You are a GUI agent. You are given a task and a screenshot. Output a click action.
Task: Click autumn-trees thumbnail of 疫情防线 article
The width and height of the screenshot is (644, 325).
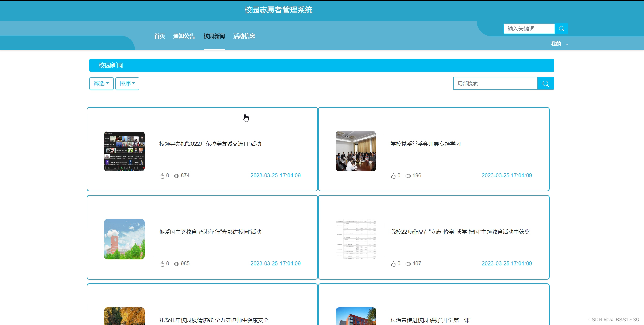pyautogui.click(x=124, y=316)
